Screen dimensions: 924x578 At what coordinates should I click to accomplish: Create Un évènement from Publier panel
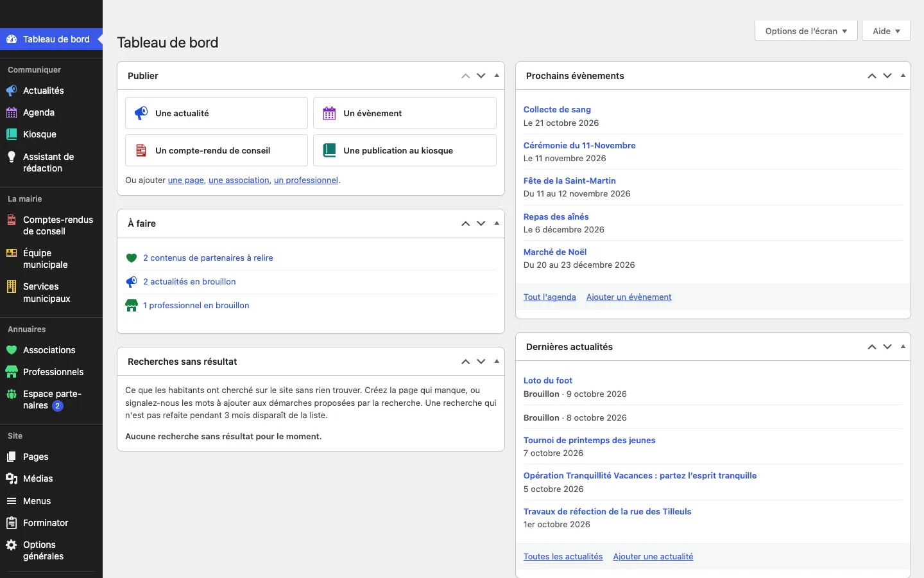coord(405,113)
